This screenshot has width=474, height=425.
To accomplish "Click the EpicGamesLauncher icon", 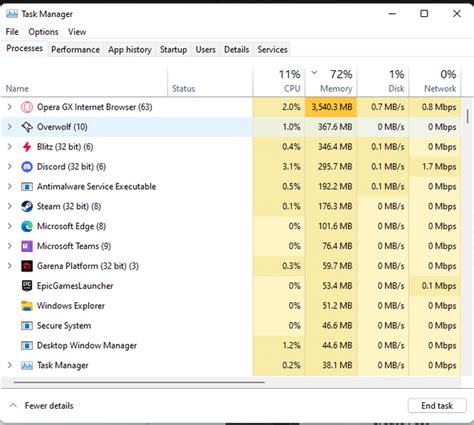I will pos(27,286).
